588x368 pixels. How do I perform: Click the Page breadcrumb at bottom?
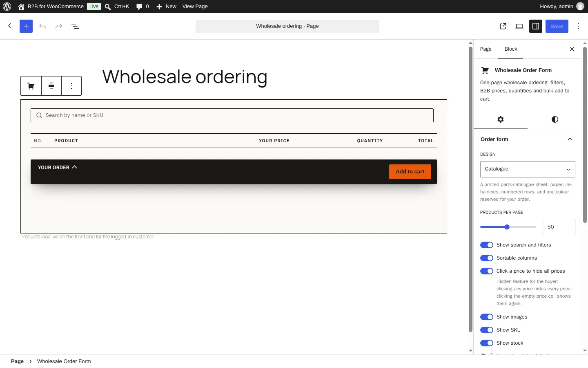(17, 361)
